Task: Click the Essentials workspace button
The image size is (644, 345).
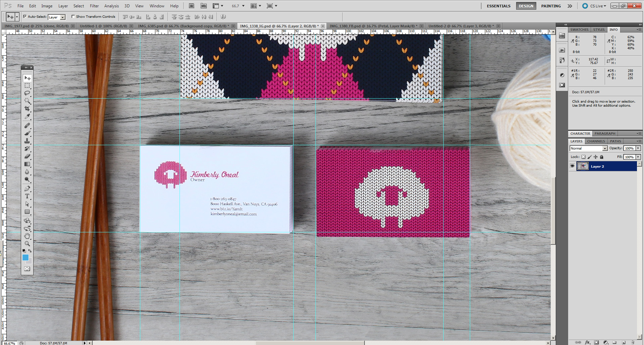Action: point(498,6)
